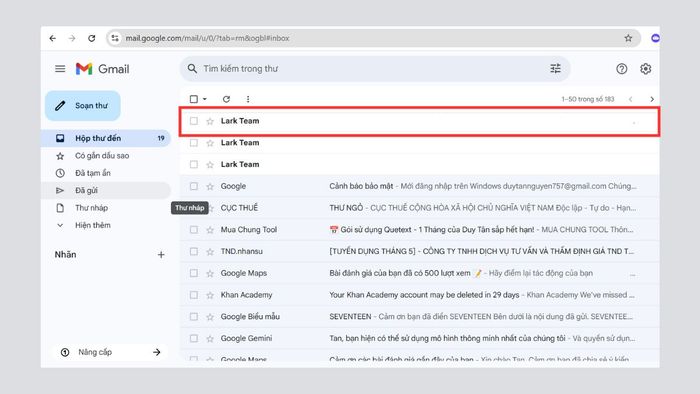Open the SEVENTEEN form response email
This screenshot has height=394, width=700.
420,317
